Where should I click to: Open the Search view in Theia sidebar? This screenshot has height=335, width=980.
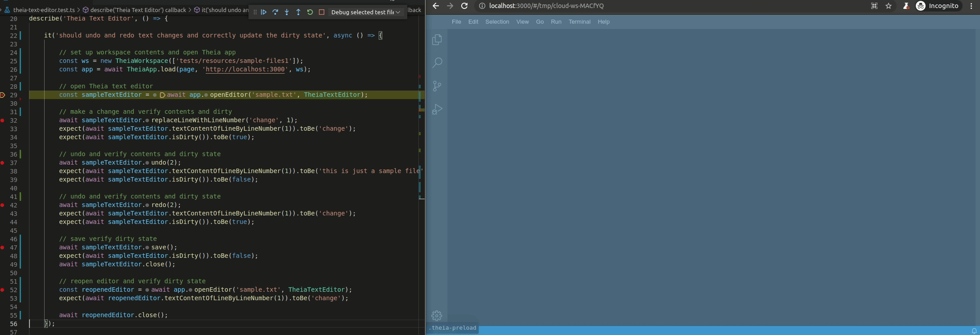pyautogui.click(x=437, y=63)
